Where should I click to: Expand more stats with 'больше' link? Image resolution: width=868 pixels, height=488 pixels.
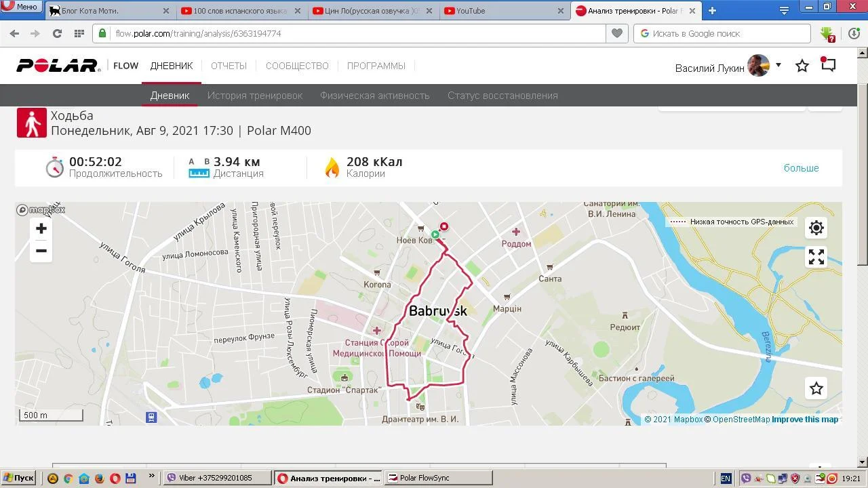[x=801, y=168]
